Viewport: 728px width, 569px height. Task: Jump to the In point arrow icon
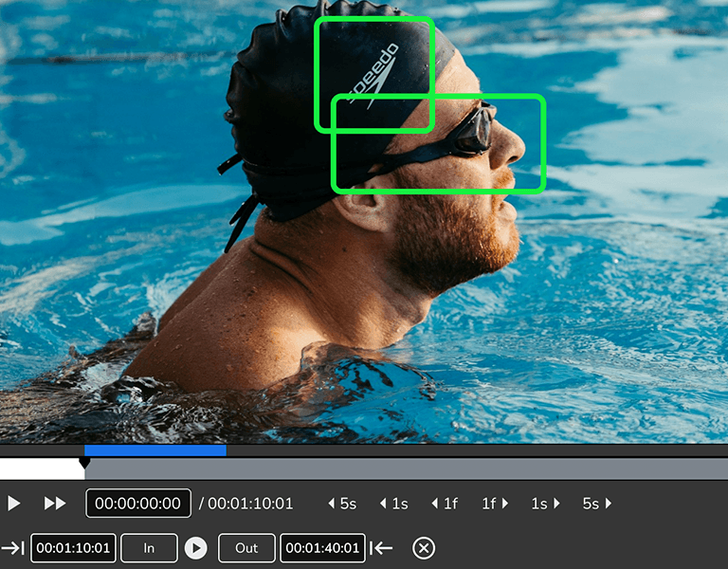pos(13,548)
